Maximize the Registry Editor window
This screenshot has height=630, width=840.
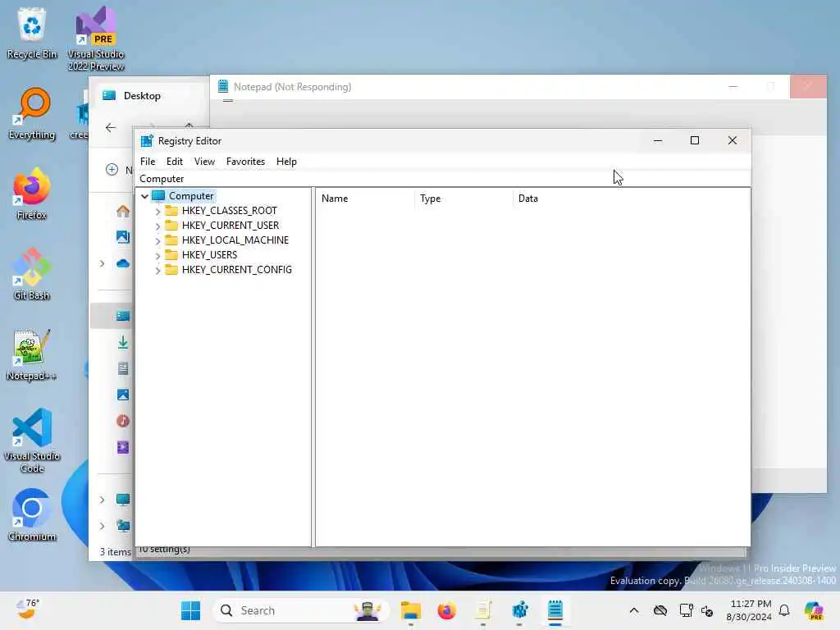tap(695, 140)
